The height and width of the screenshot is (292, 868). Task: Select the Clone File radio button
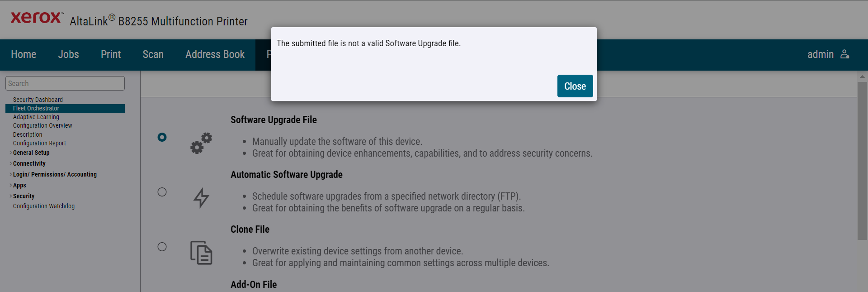pos(162,247)
